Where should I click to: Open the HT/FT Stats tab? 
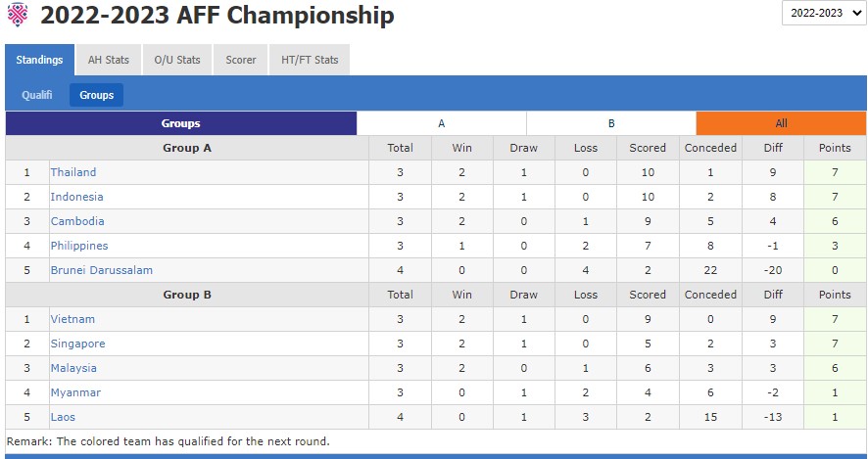coord(310,60)
